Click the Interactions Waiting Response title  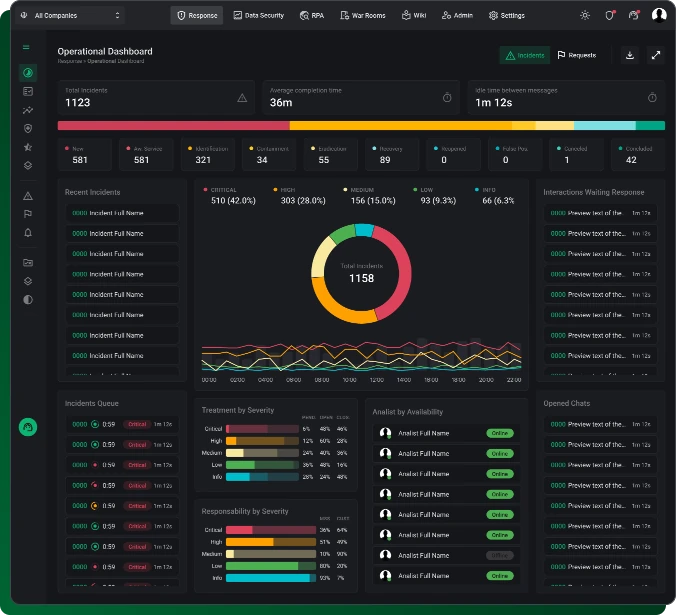pyautogui.click(x=594, y=192)
